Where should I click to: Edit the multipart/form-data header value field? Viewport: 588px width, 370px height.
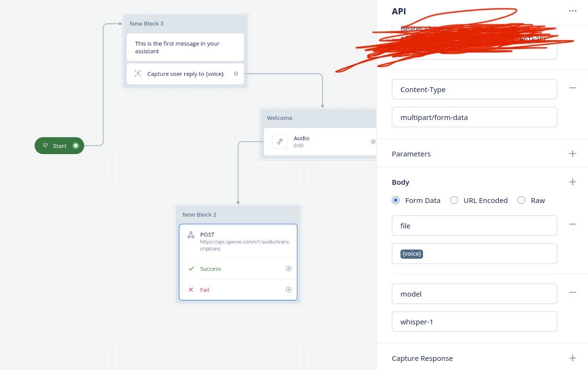(x=474, y=117)
